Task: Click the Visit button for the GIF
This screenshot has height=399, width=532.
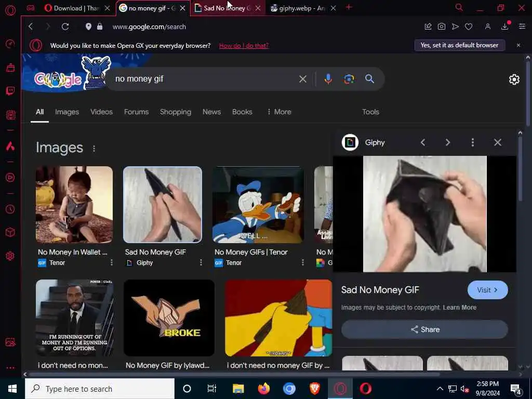Action: click(x=487, y=290)
